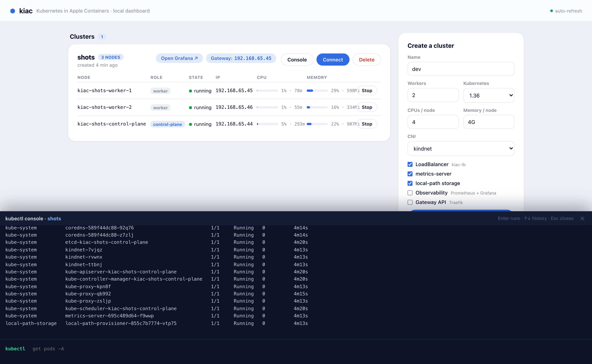This screenshot has width=592, height=364.
Task: Enable Observability Prometheus + Grafana
Action: (x=410, y=193)
